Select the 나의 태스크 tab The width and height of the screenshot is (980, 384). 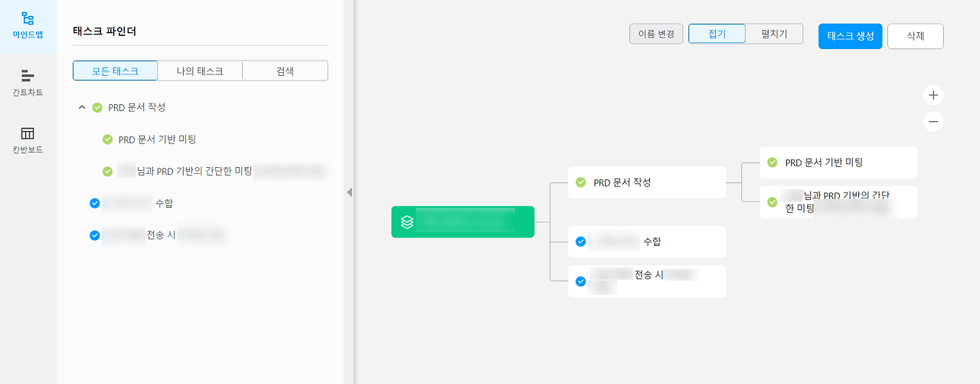[200, 71]
